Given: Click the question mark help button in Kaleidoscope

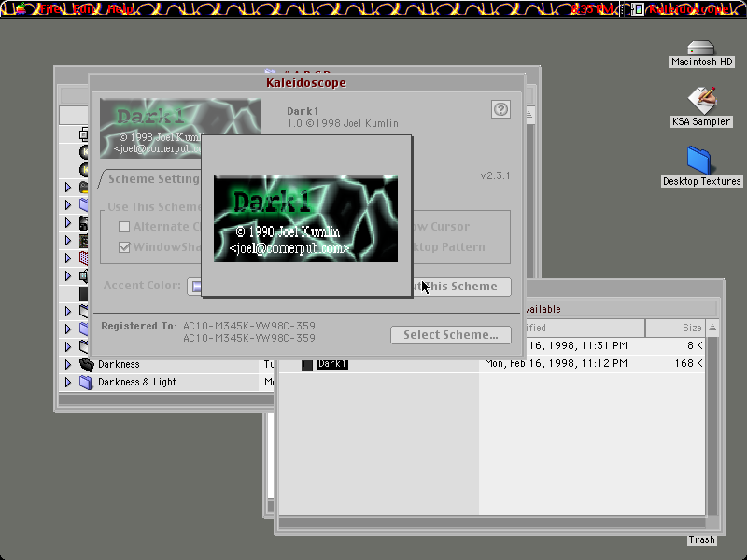Looking at the screenshot, I should click(500, 109).
